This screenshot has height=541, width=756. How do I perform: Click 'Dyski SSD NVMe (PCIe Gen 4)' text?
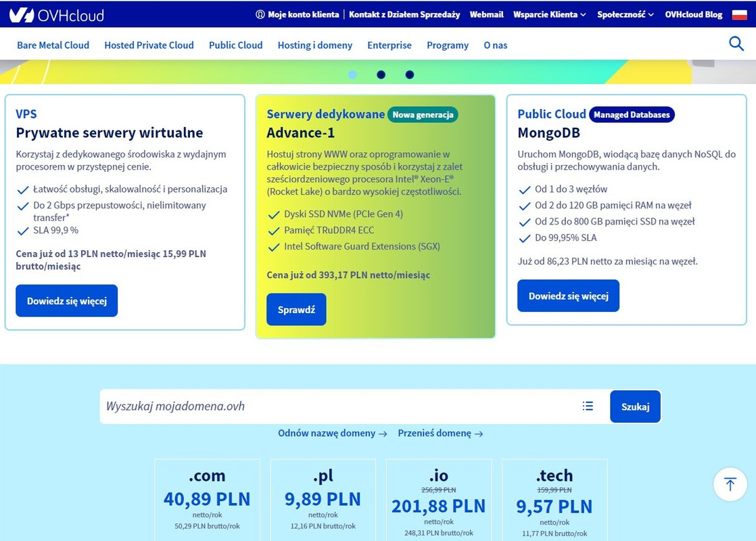coord(344,214)
